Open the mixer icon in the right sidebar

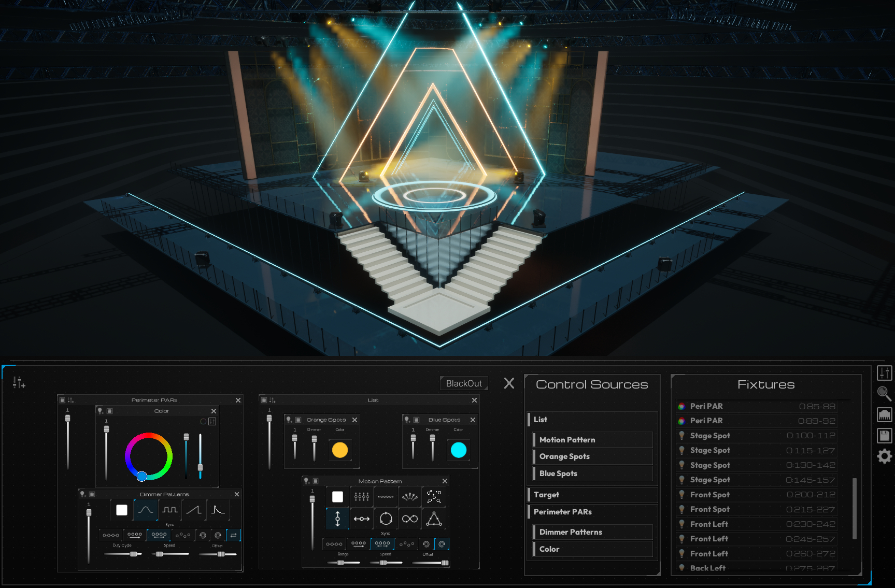tap(885, 373)
